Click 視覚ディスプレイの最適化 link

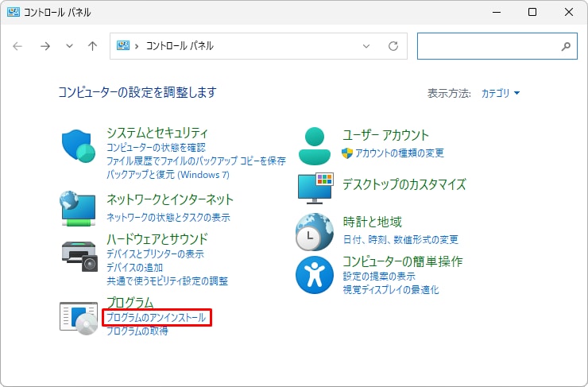point(391,290)
